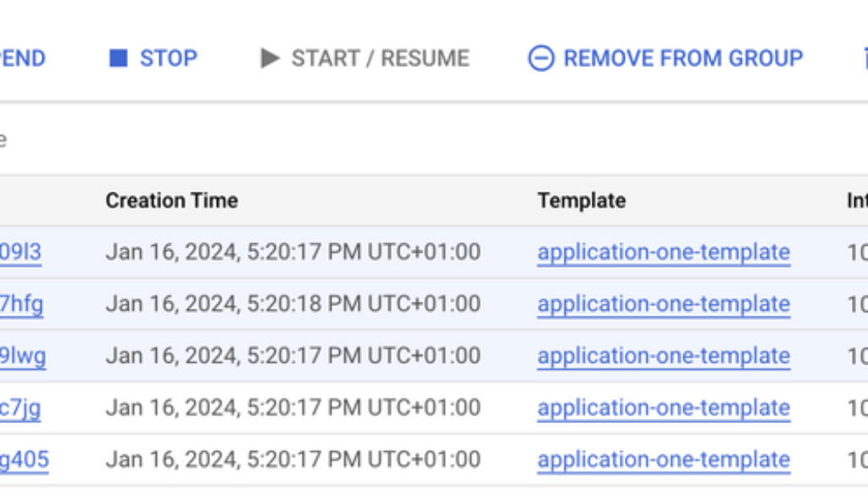The height and width of the screenshot is (496, 868).
Task: Open instance link ending in 9lwg
Action: (23, 356)
